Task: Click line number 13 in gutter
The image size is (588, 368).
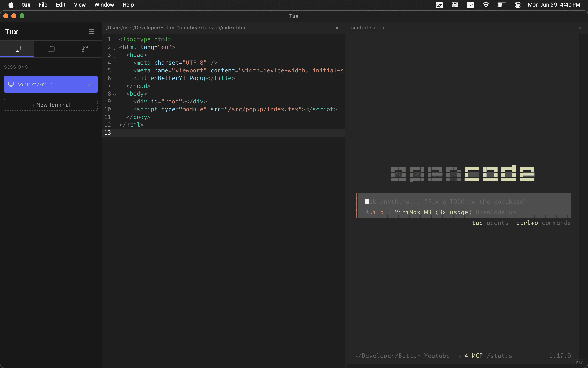Action: (107, 132)
